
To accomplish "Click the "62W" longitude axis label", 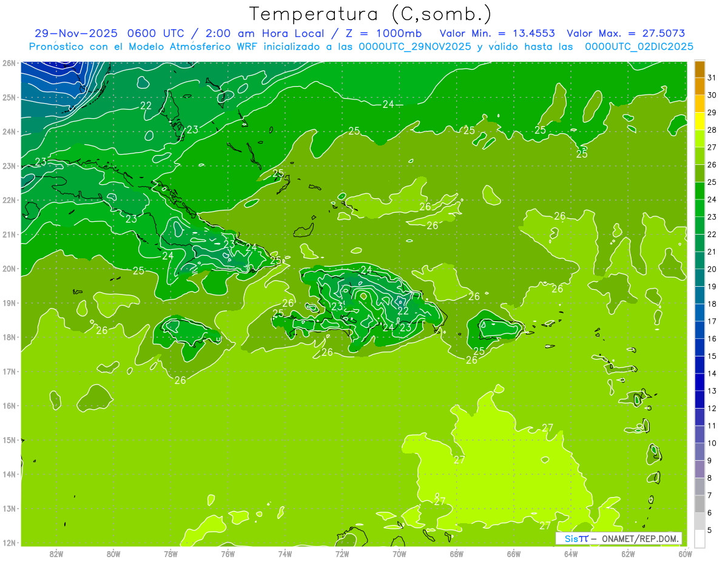I will pos(628,554).
